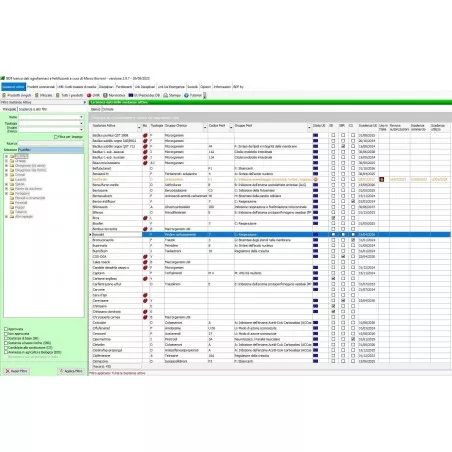Click the red X icon on Reset Filtro

pyautogui.click(x=8, y=371)
